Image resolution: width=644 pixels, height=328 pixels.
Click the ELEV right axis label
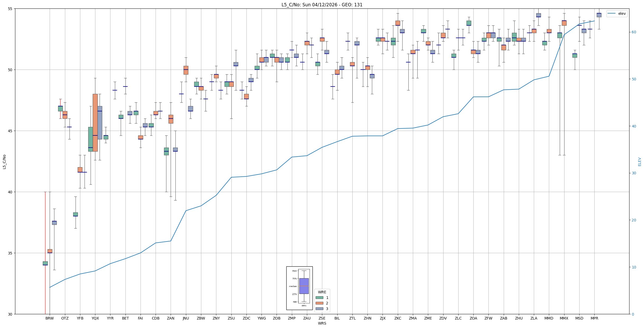coord(640,162)
